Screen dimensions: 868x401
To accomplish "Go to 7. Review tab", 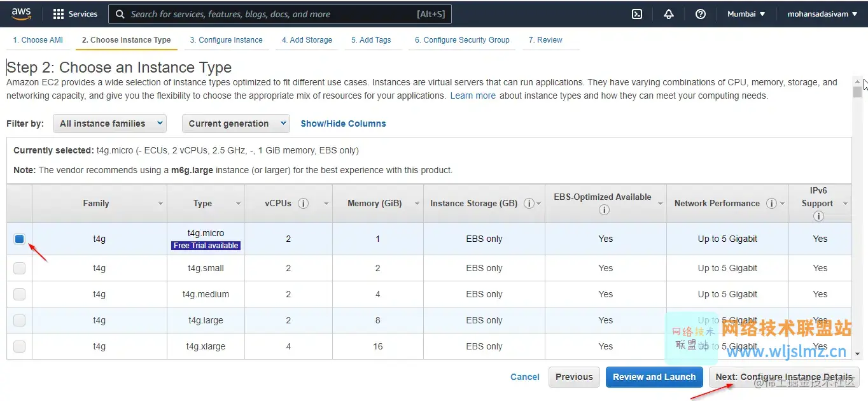I will coord(545,40).
